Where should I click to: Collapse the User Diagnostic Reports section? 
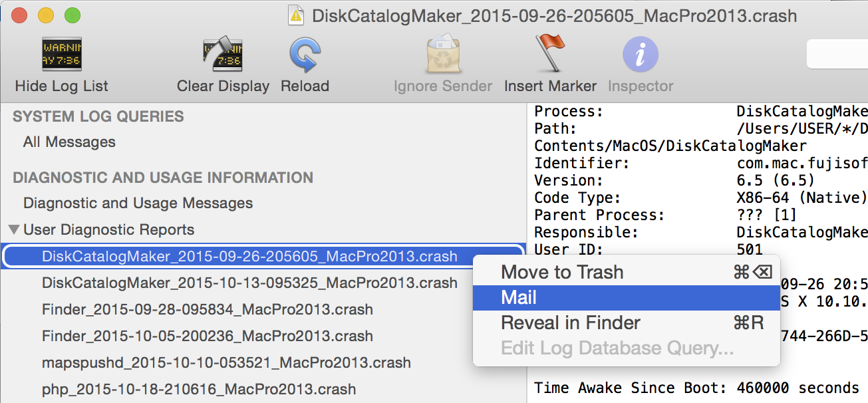(x=13, y=229)
